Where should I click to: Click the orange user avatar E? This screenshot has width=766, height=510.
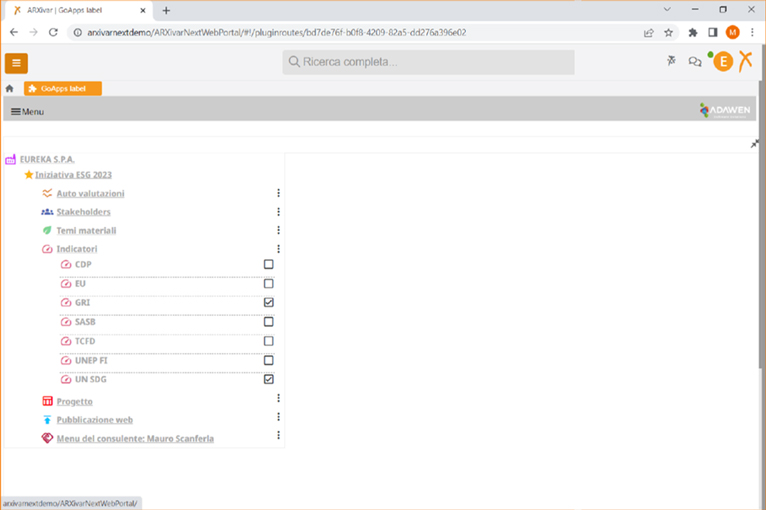pos(721,62)
